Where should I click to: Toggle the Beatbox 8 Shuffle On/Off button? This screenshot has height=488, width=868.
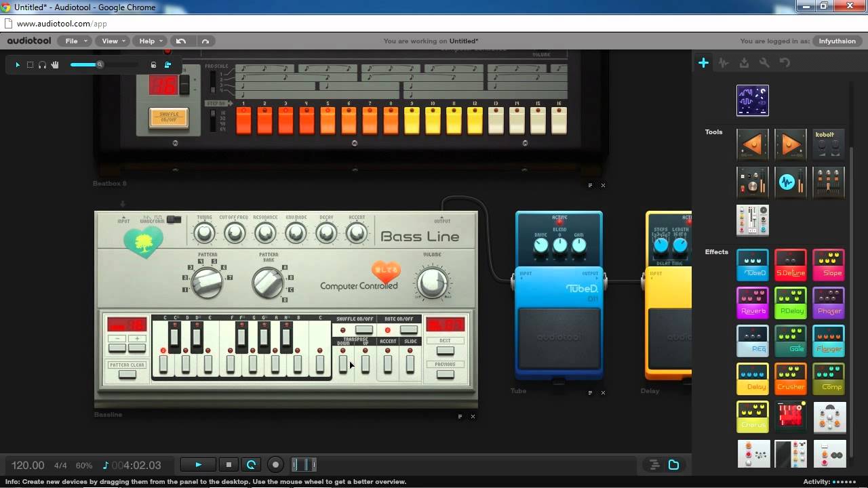[x=169, y=118]
